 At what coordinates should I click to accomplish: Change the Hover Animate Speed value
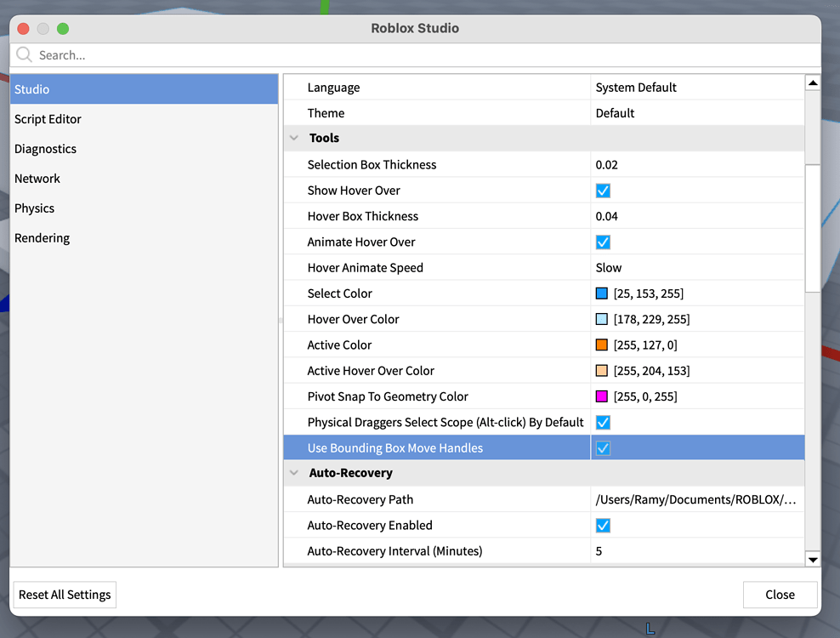coord(609,268)
